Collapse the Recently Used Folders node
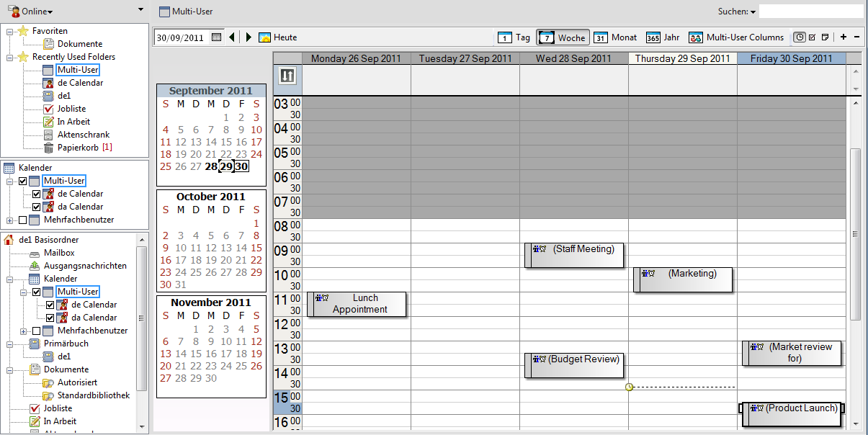This screenshot has height=435, width=868. point(10,57)
